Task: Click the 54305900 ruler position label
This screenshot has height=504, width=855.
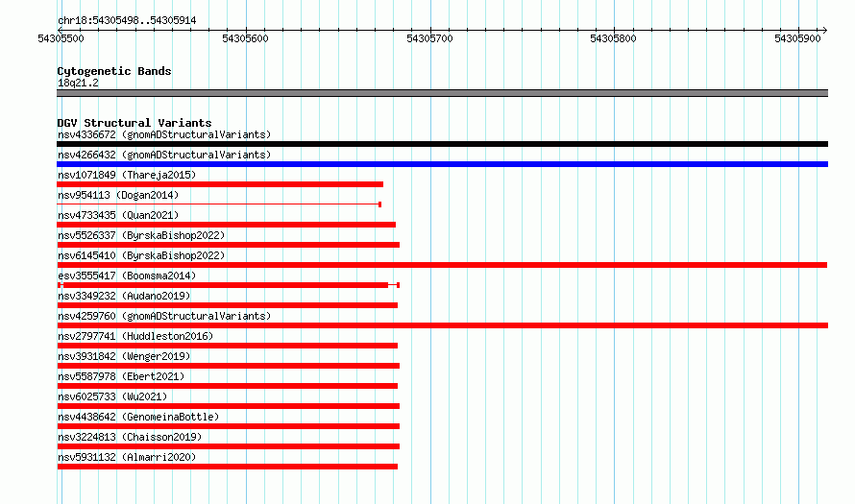Action: tap(797, 38)
